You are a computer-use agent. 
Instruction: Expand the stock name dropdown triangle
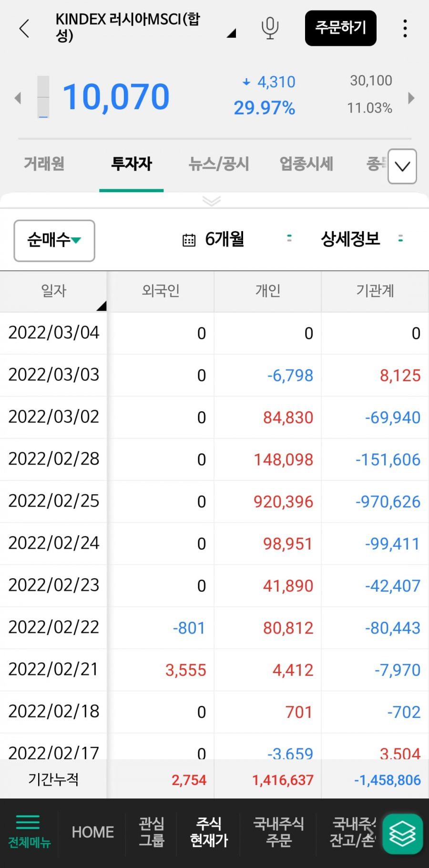[x=232, y=33]
